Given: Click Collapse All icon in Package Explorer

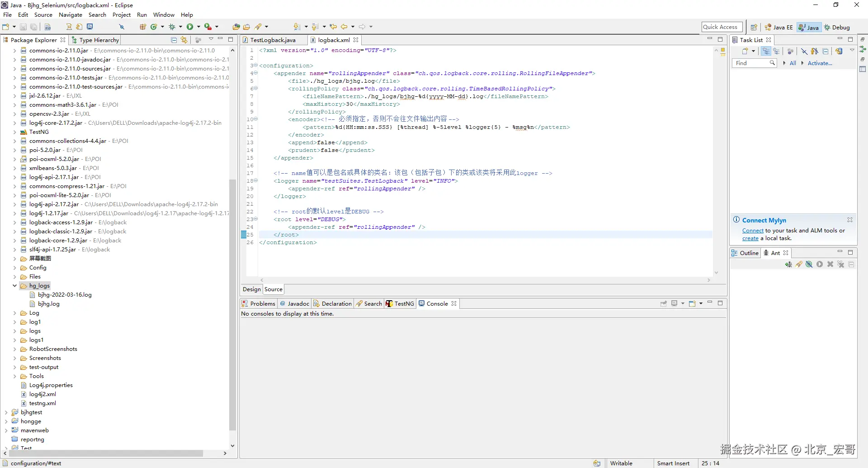Looking at the screenshot, I should click(174, 40).
